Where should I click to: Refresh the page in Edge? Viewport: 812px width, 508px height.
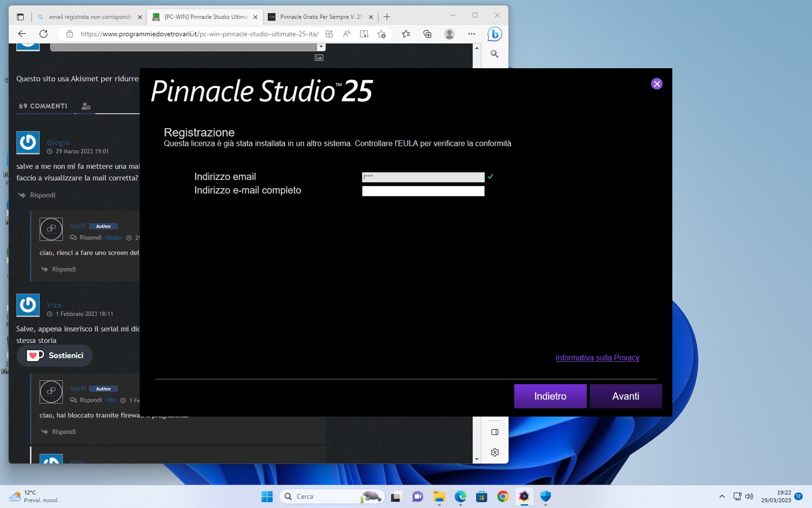(43, 34)
